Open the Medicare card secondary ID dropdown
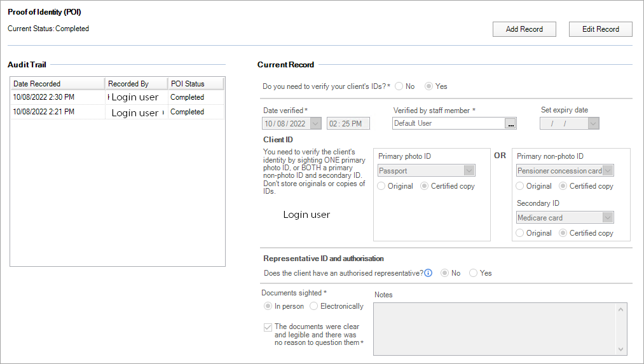The height and width of the screenshot is (364, 644). tap(608, 217)
